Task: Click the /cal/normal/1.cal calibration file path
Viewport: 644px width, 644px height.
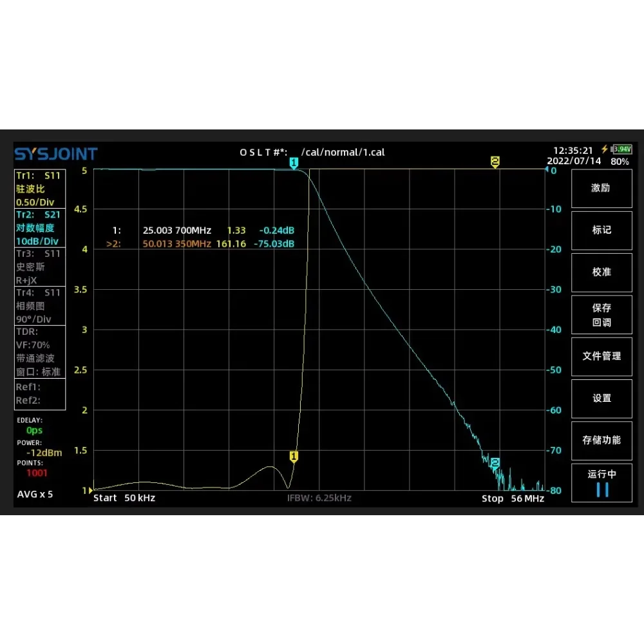Action: coord(343,153)
